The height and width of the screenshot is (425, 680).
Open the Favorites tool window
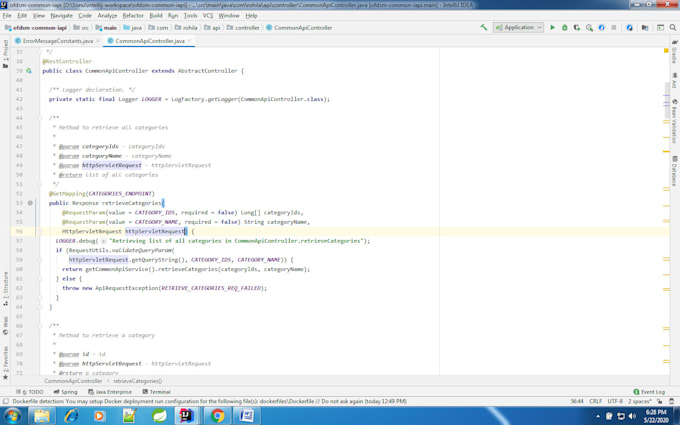(x=5, y=363)
